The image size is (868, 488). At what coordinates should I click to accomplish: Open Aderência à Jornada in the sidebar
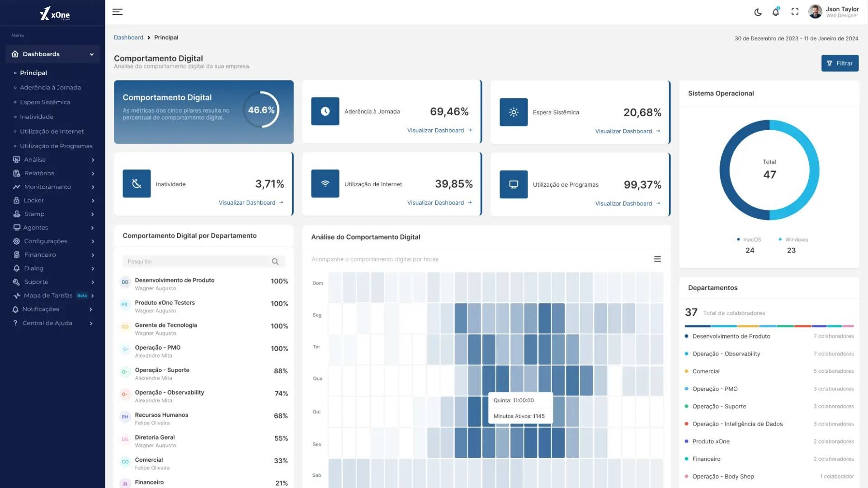[50, 88]
